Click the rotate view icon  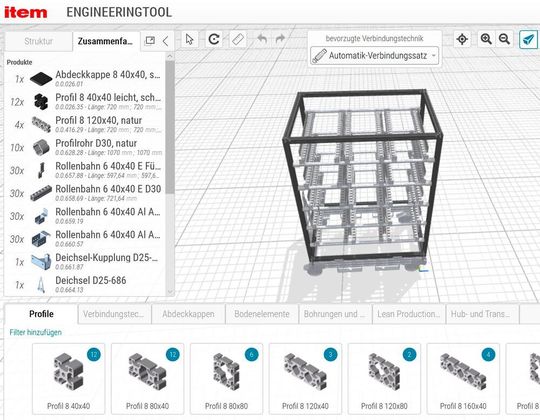point(214,39)
